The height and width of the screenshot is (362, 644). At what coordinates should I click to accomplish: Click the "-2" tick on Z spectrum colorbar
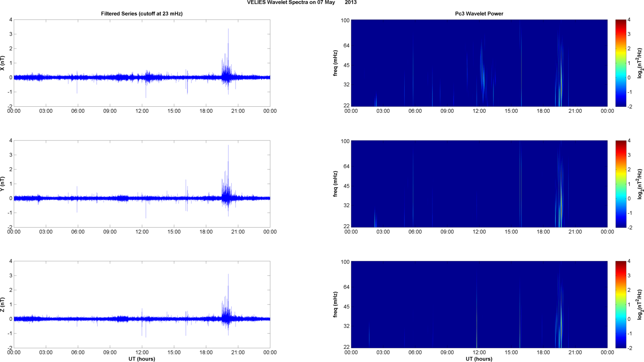(630, 348)
